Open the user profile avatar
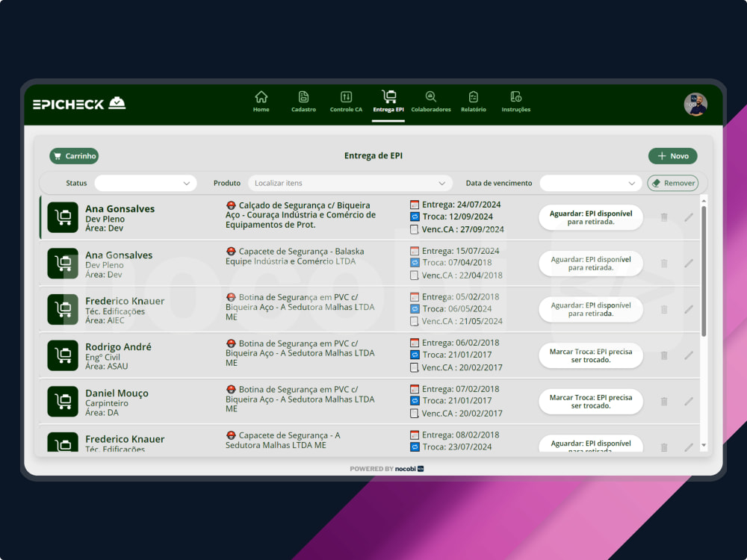This screenshot has width=747, height=560. pos(695,105)
